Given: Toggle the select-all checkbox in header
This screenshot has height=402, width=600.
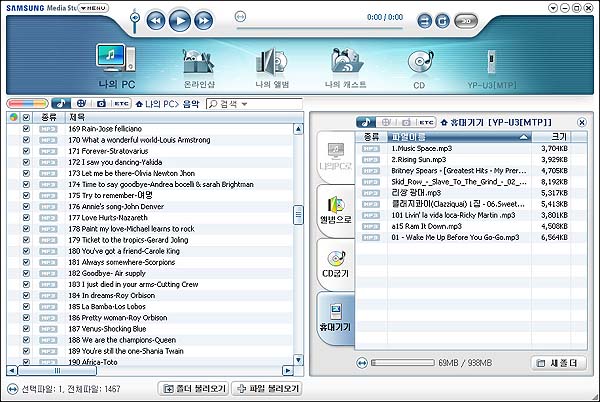Looking at the screenshot, I should click(26, 117).
